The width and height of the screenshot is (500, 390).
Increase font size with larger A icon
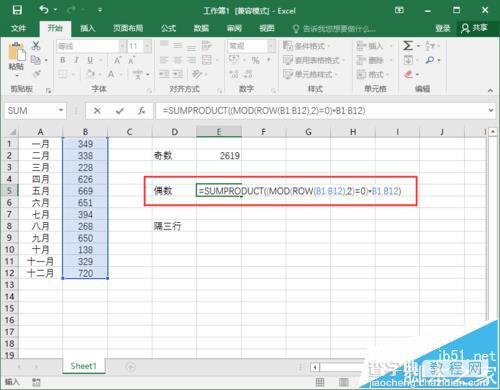(x=117, y=60)
